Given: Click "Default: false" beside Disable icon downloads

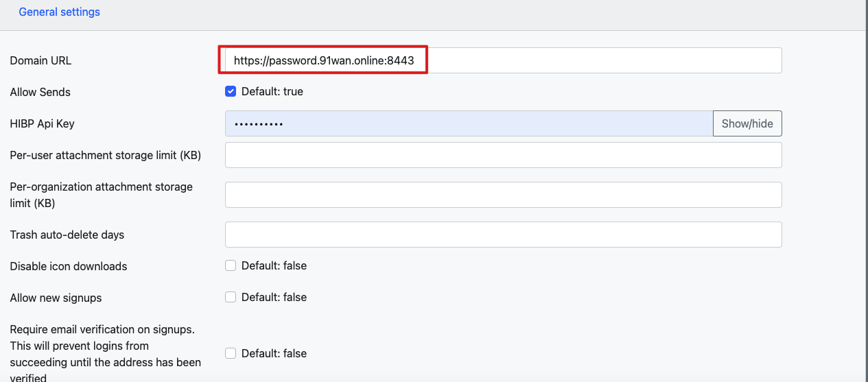Looking at the screenshot, I should tap(274, 266).
